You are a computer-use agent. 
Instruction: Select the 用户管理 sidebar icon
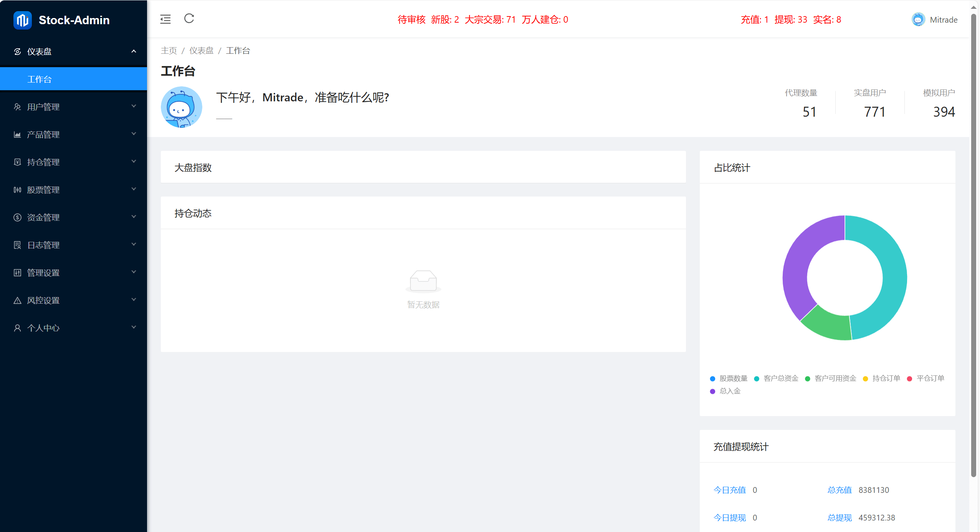point(17,107)
